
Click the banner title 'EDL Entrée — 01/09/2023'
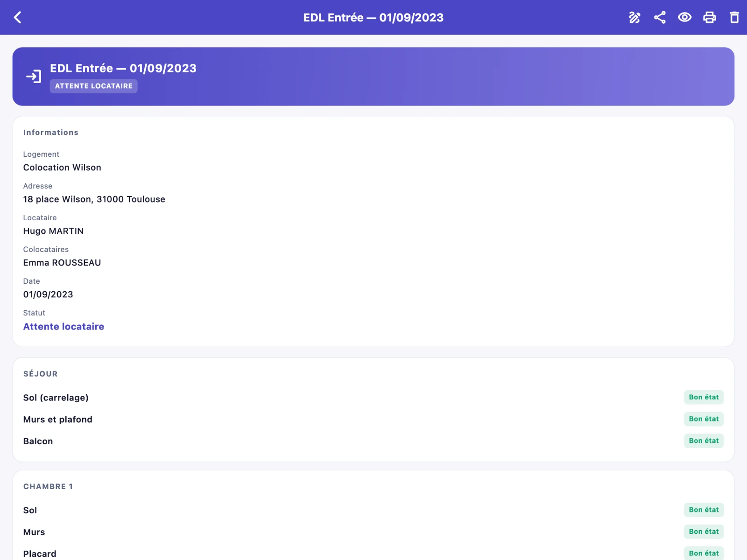tap(123, 69)
